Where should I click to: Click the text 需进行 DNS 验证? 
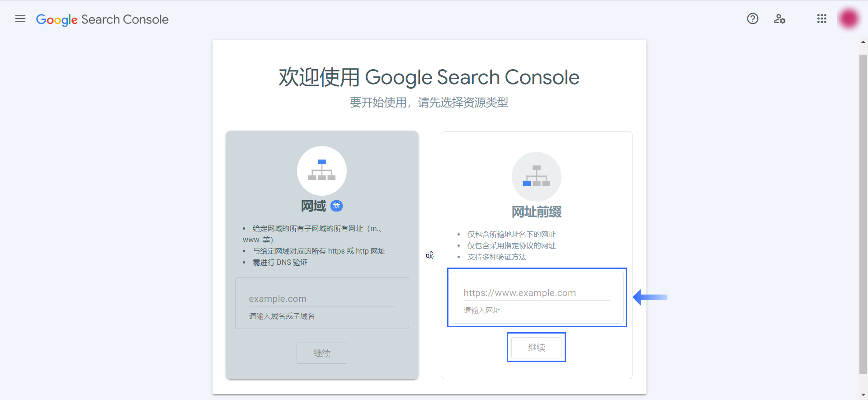coord(280,263)
